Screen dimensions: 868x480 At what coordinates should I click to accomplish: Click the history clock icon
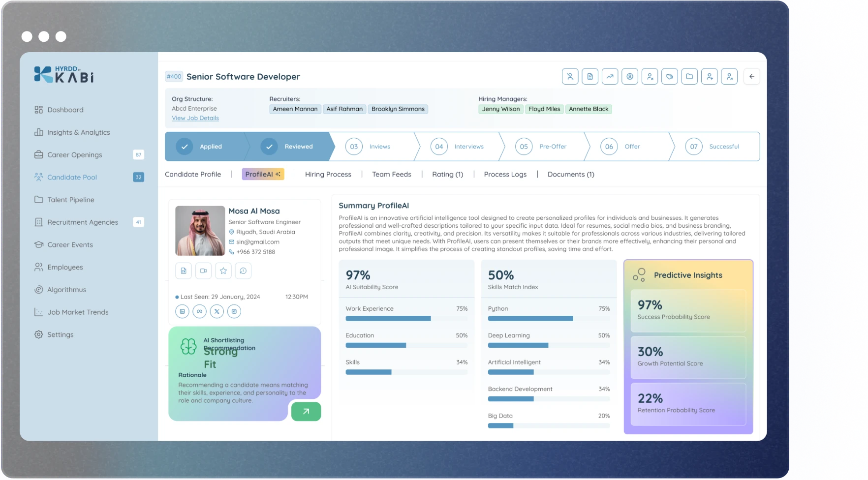tap(243, 271)
